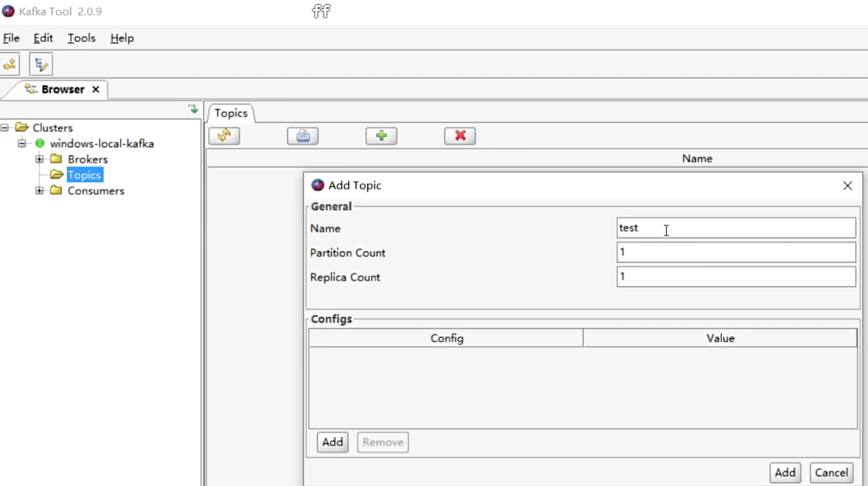
Task: Click the Clusters folder icon
Action: 22,128
